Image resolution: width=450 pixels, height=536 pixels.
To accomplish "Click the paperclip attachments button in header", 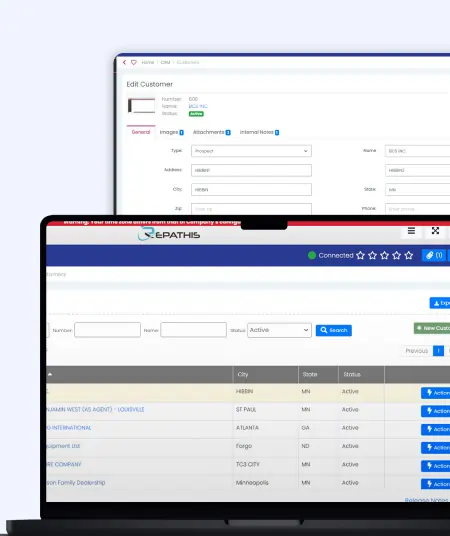I will (x=434, y=255).
